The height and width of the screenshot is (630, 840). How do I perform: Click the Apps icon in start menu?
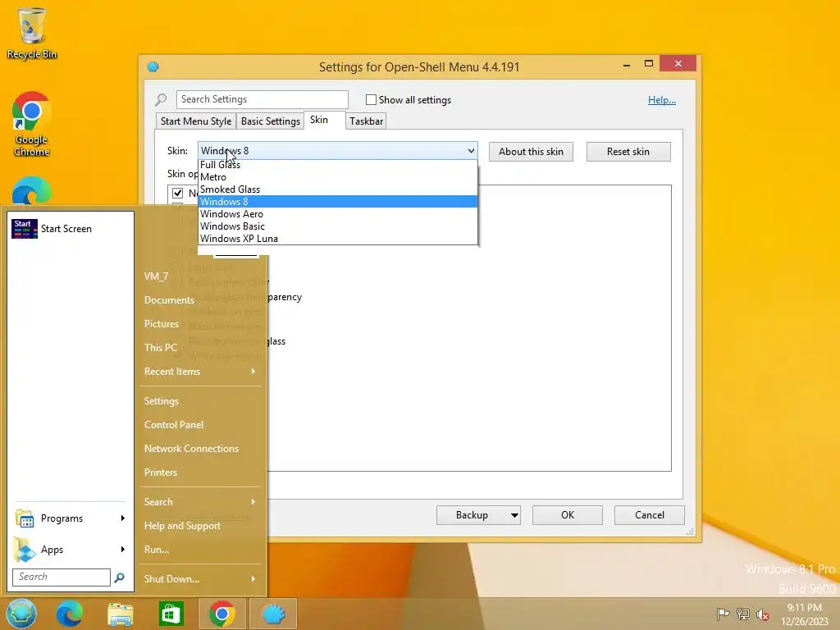coord(25,550)
